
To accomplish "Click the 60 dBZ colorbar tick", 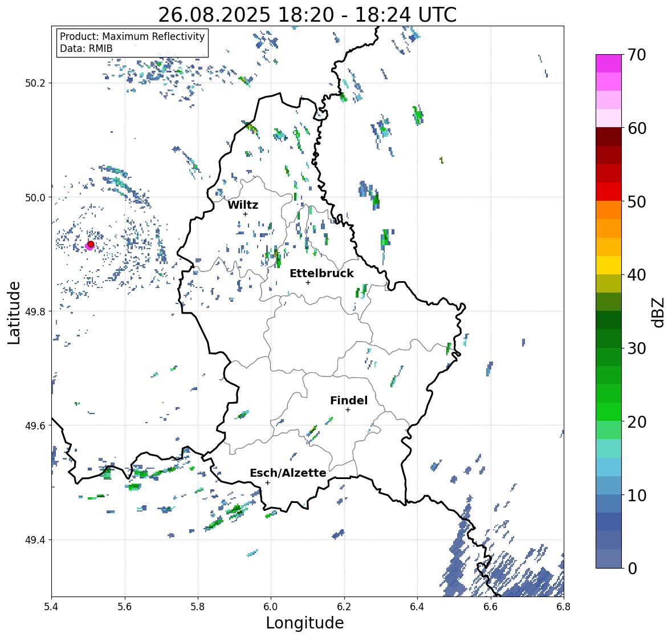I will tap(637, 128).
